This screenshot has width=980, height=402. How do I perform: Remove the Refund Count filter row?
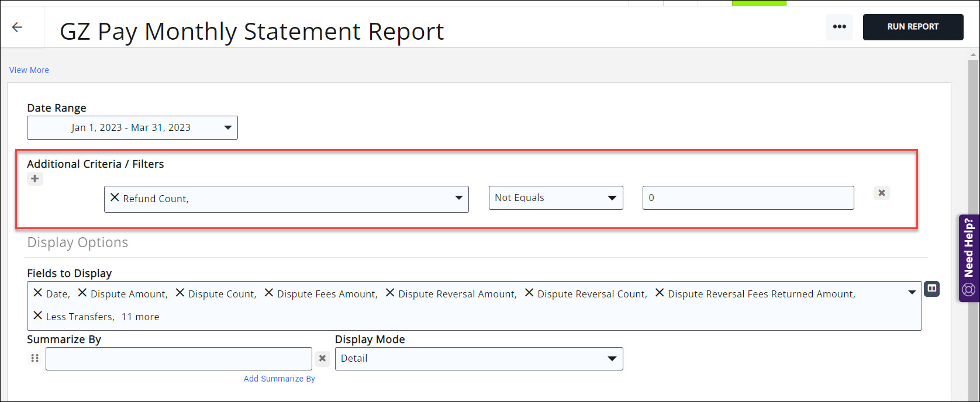point(881,193)
